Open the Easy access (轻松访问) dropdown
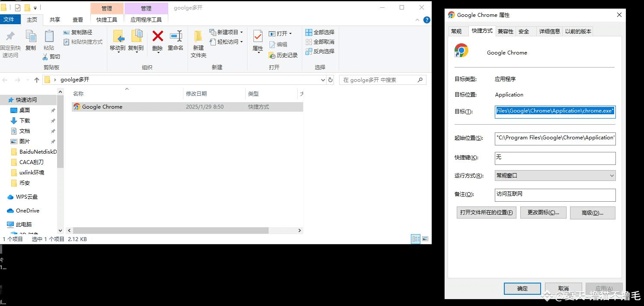The height and width of the screenshot is (306, 644). coord(226,42)
